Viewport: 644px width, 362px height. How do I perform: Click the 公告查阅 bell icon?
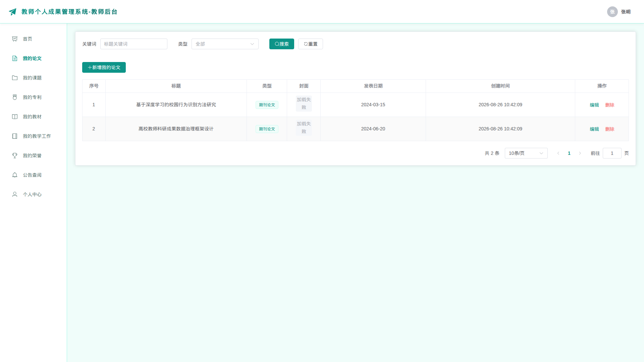[15, 175]
